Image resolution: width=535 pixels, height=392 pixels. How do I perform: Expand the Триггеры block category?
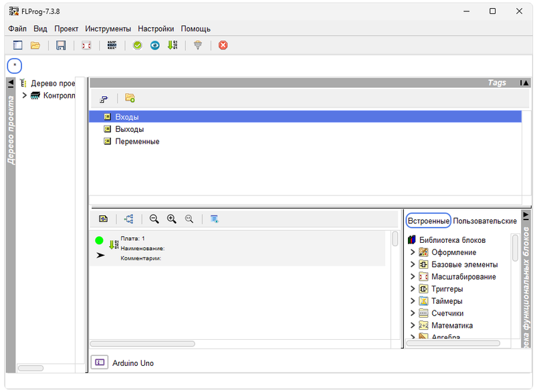(x=413, y=289)
